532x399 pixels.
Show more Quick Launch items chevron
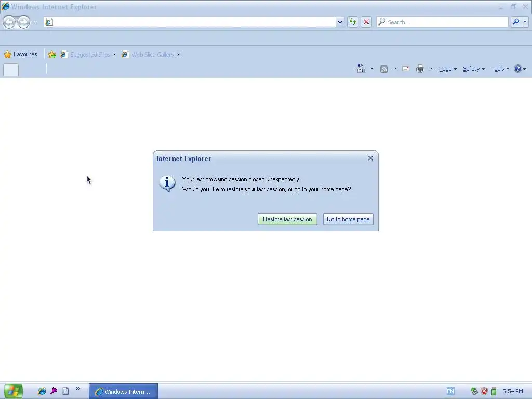point(78,389)
